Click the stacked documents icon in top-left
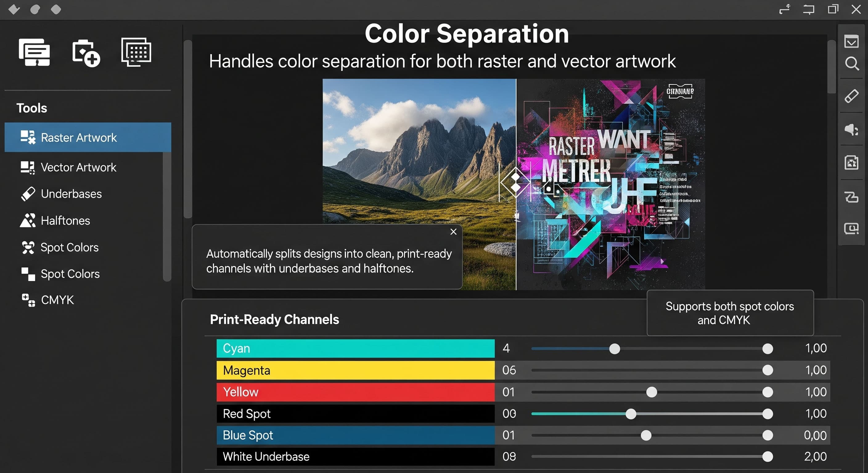This screenshot has width=868, height=473. [x=35, y=52]
